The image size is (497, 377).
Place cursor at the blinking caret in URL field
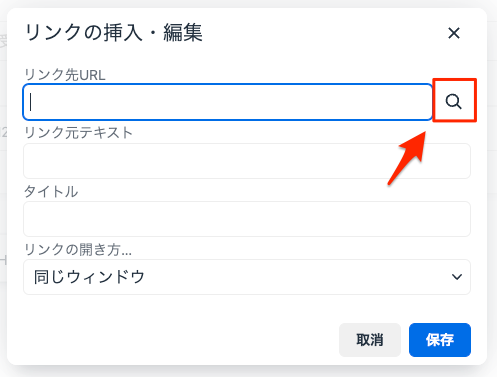31,102
